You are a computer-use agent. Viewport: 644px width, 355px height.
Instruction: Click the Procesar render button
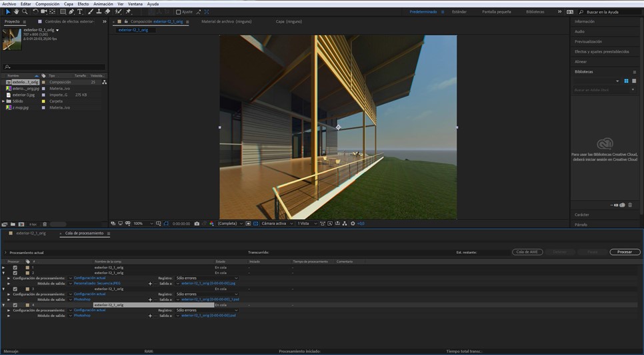(x=625, y=252)
